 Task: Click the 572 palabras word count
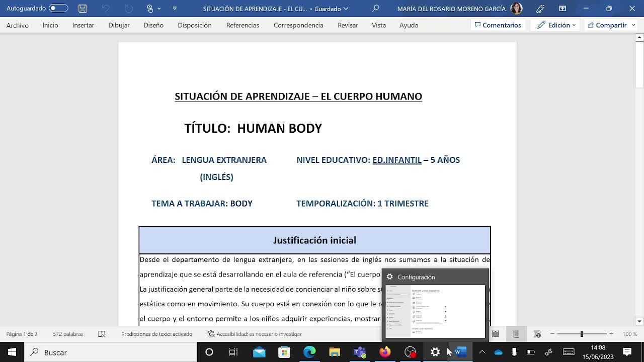tap(68, 334)
